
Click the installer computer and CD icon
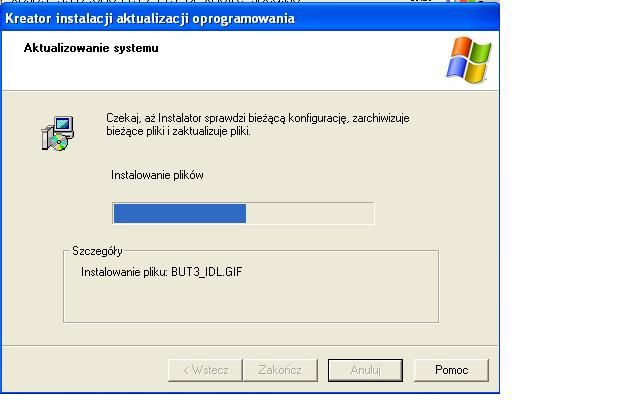point(58,133)
